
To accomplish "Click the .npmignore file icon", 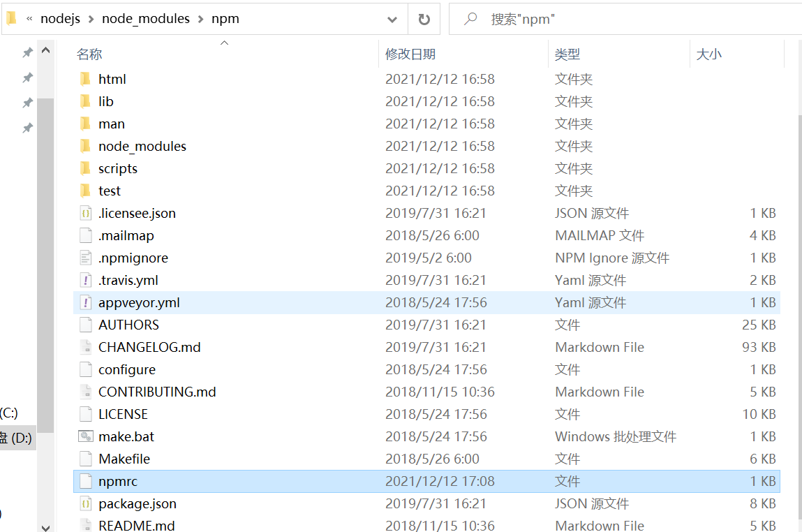I will pos(85,258).
